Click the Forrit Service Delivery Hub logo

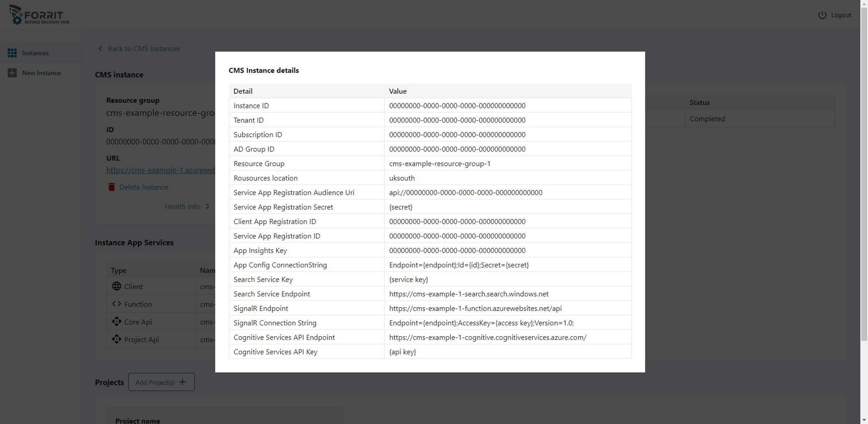tap(39, 15)
